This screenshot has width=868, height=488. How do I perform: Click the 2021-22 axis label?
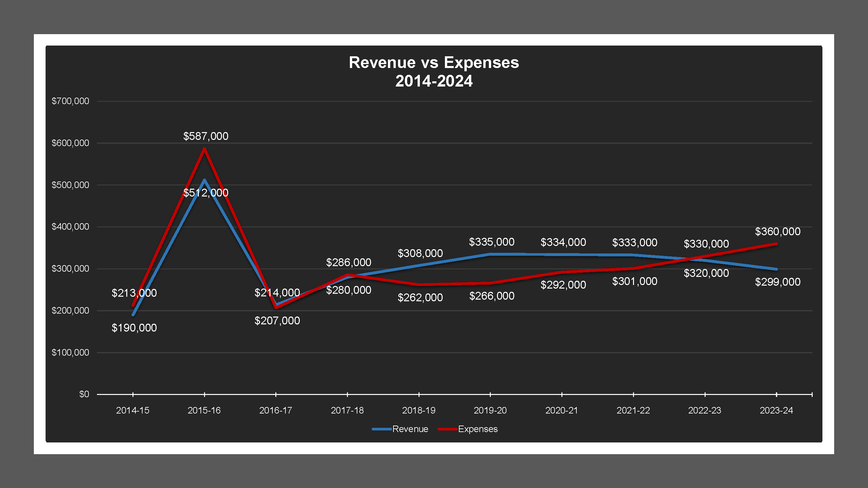pyautogui.click(x=633, y=411)
